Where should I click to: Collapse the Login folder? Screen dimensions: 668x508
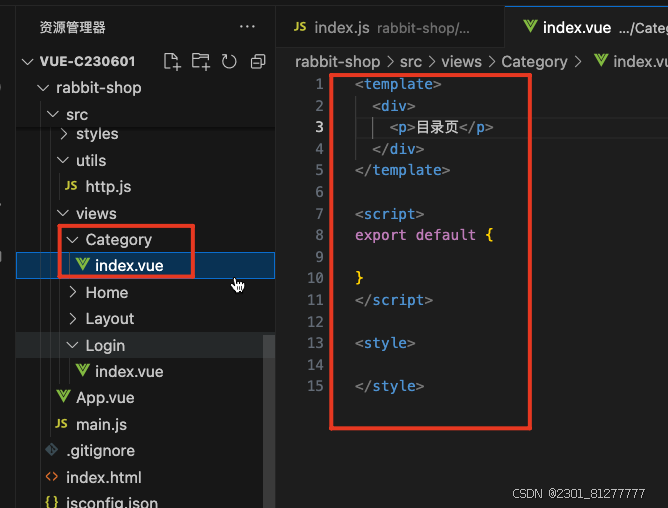pyautogui.click(x=72, y=345)
